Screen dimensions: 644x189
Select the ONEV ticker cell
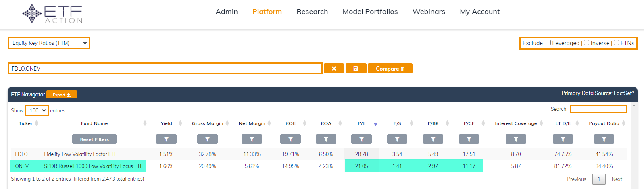[x=22, y=166]
